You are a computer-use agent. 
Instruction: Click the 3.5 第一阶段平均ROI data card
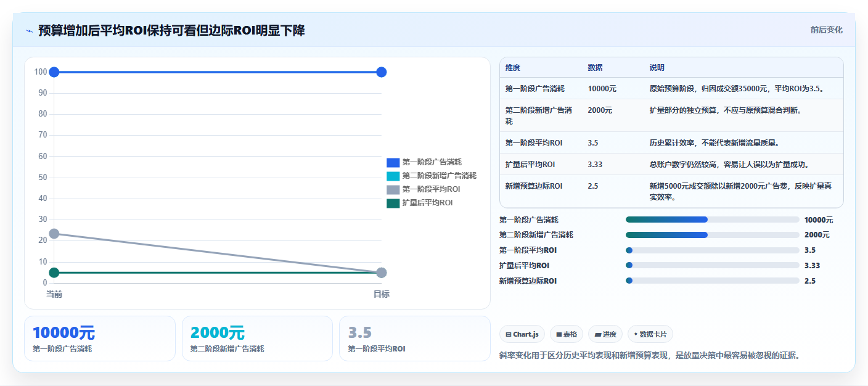[x=415, y=339]
